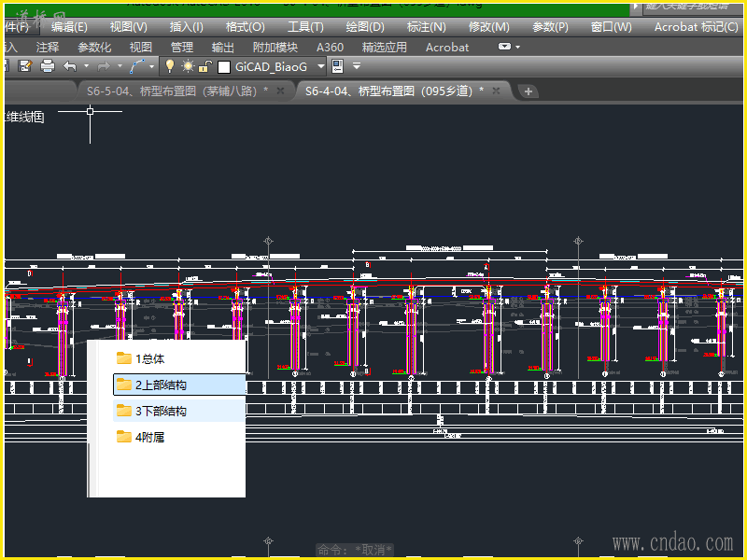Click the Redo arrow icon
Screen dimensions: 747x560
(104, 66)
